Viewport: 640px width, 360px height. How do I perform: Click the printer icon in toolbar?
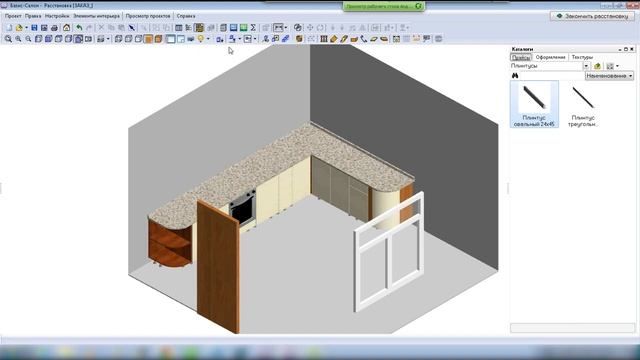(54, 28)
